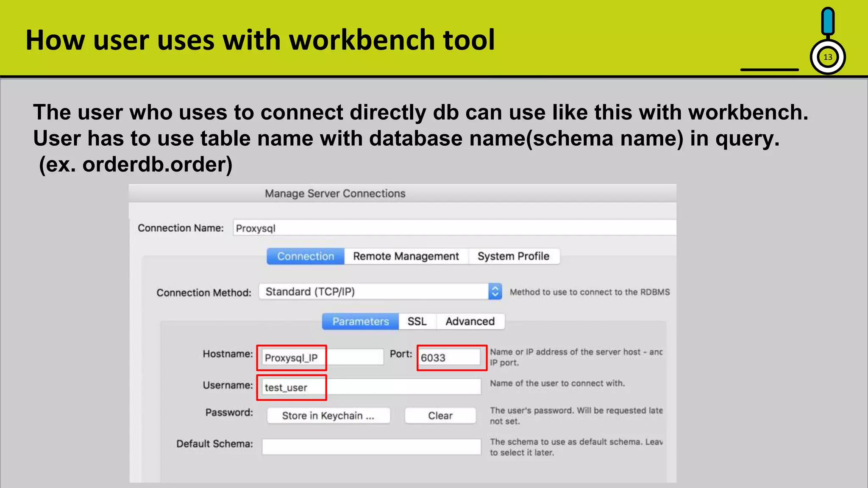Image resolution: width=868 pixels, height=488 pixels.
Task: Click the Hostname field with Proxysql_IP
Action: coord(323,357)
